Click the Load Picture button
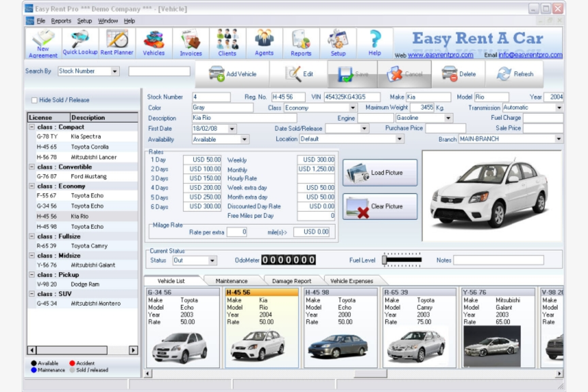Image resolution: width=588 pixels, height=392 pixels. (x=379, y=172)
